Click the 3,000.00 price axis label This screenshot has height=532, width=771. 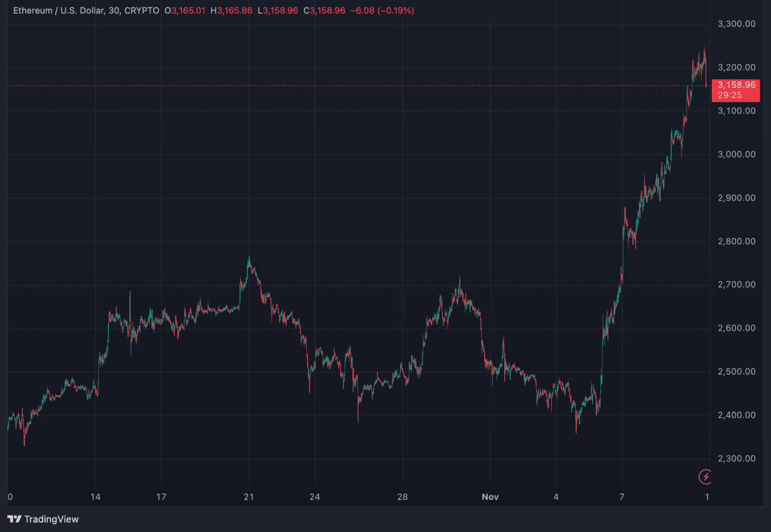click(737, 154)
